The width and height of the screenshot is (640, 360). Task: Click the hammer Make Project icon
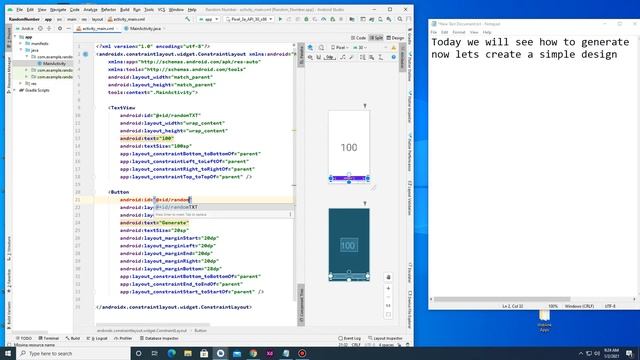point(187,19)
